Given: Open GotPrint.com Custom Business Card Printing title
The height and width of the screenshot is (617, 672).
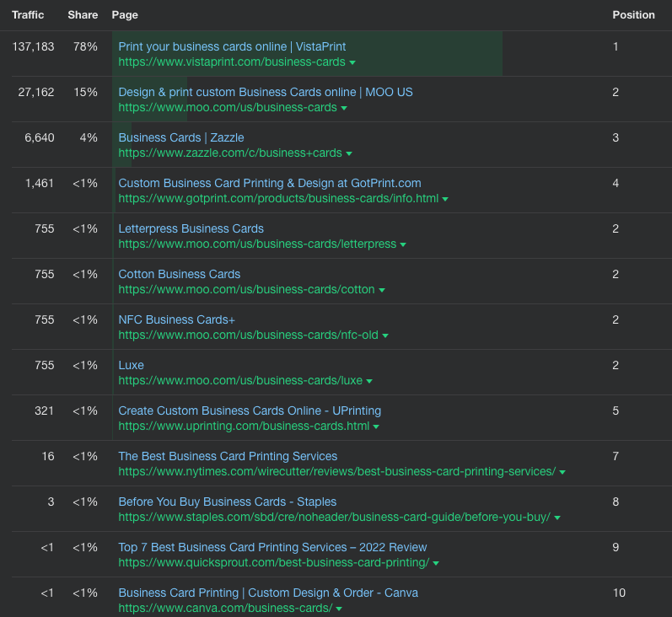Looking at the screenshot, I should click(x=270, y=184).
